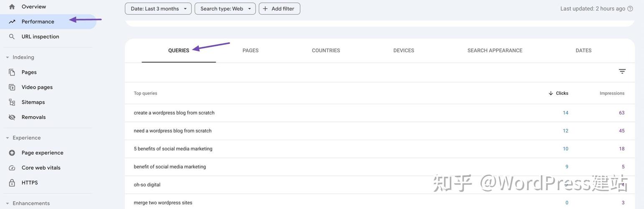Image resolution: width=644 pixels, height=209 pixels.
Task: Open the HTTPS lock icon
Action: (12, 183)
